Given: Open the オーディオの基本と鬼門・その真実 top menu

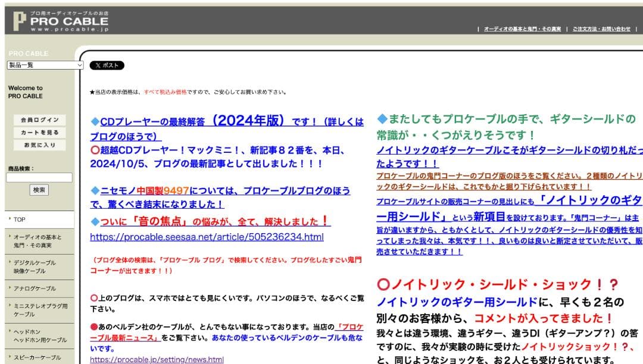Looking at the screenshot, I should tap(523, 29).
